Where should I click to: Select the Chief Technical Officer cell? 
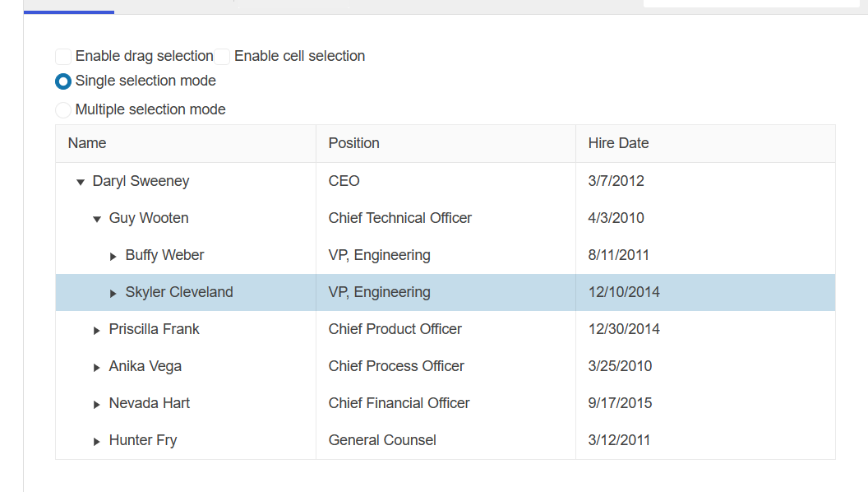click(x=400, y=218)
